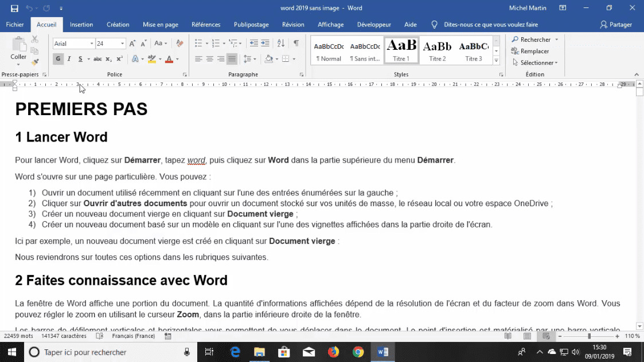The image size is (644, 362).
Task: Open Google Chrome from the taskbar
Action: [358, 352]
